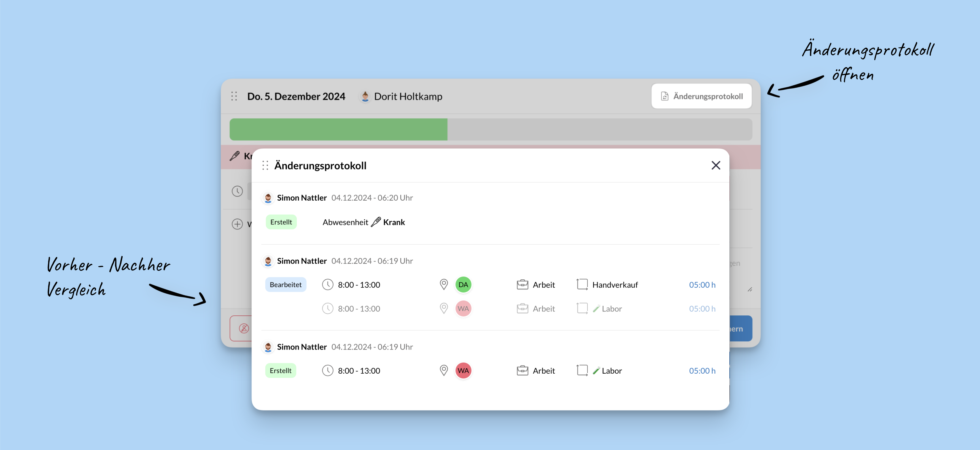Click 05:00 h duration in Handverkauf row

[702, 284]
